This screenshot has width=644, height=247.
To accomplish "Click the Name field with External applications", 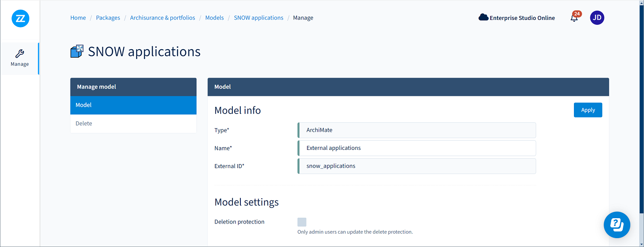I will 417,148.
